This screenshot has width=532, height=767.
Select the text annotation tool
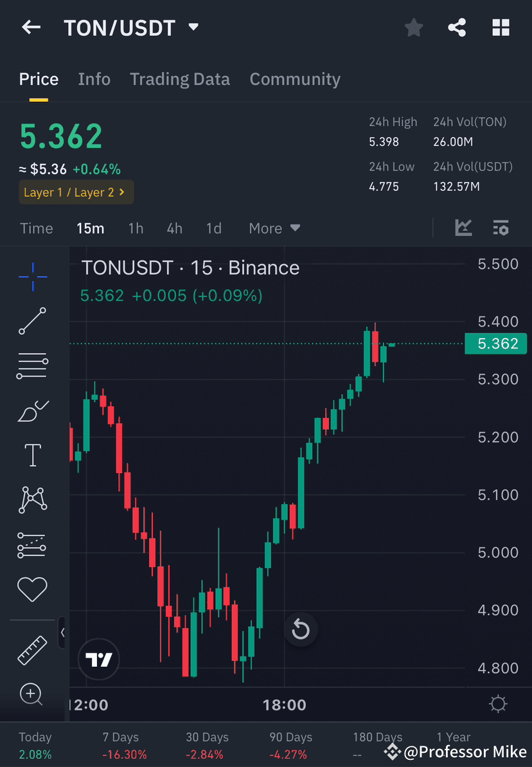[x=32, y=455]
